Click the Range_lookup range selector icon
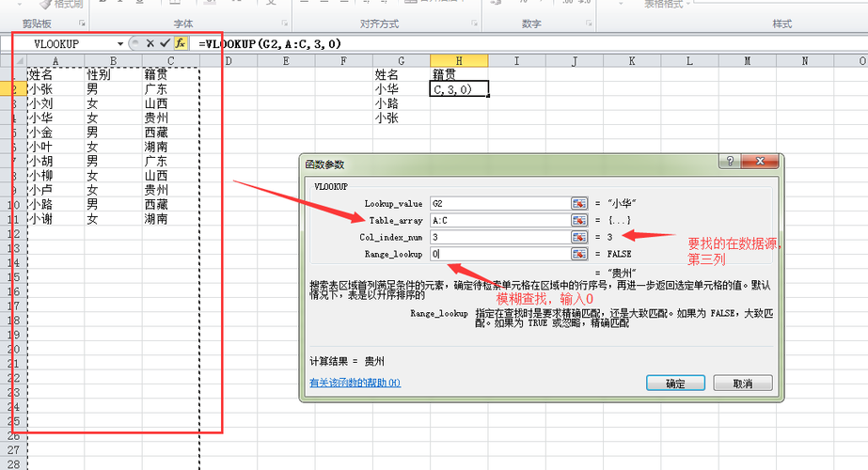 (579, 254)
